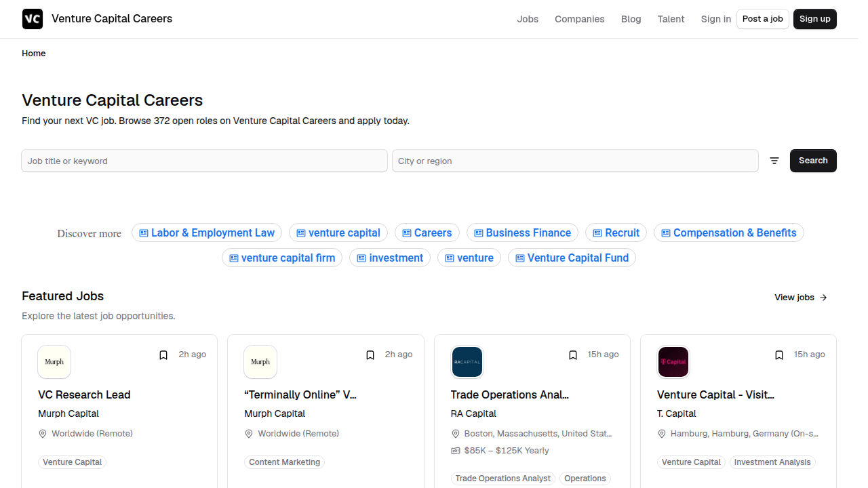This screenshot has width=868, height=488.
Task: Open the Blog nav item
Action: pyautogui.click(x=631, y=19)
